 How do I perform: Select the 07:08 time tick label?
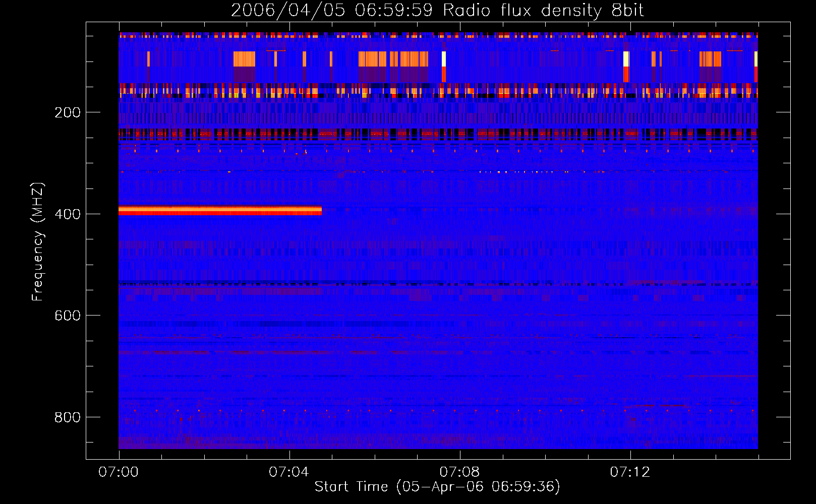tap(459, 472)
